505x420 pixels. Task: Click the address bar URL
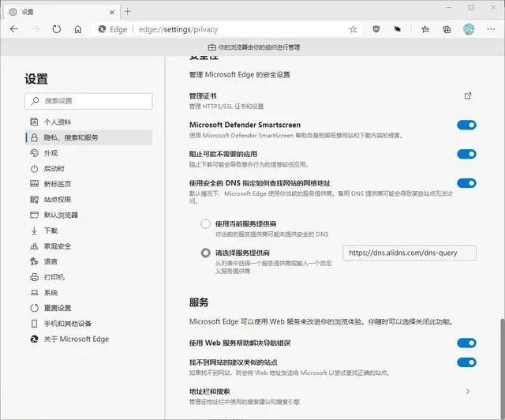[x=178, y=30]
